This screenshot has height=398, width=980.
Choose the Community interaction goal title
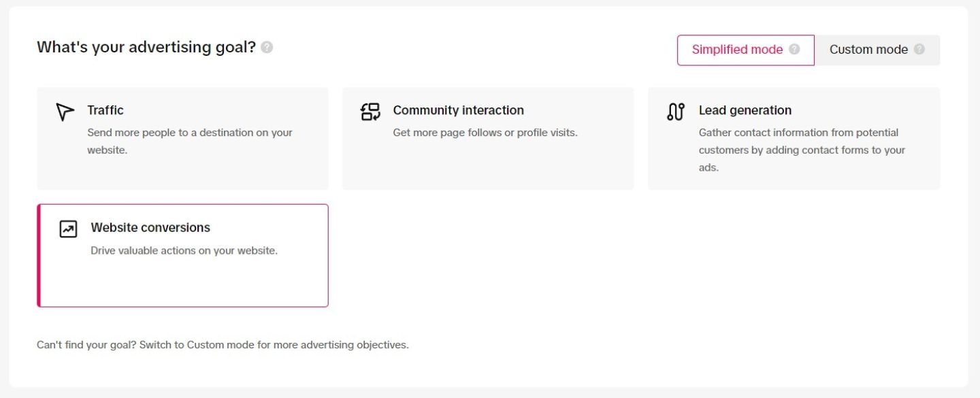(458, 110)
